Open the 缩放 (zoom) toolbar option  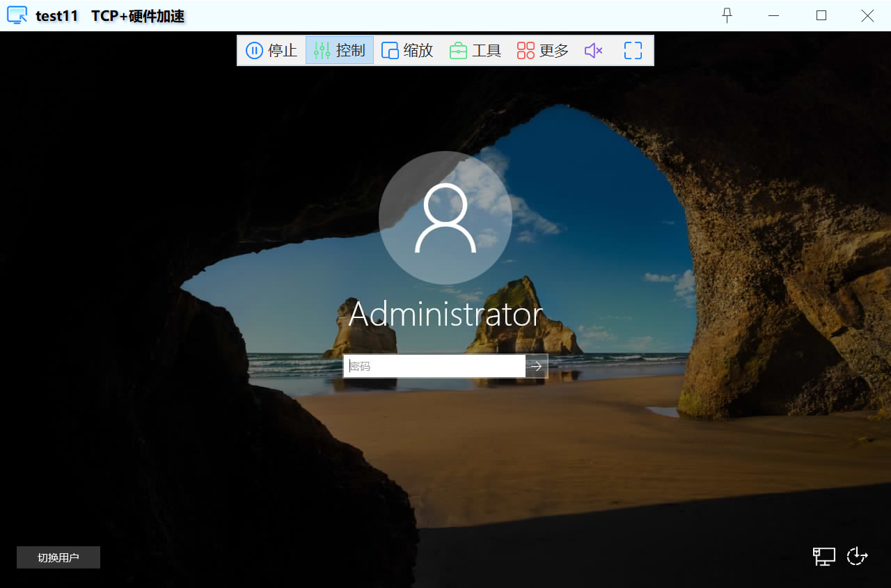tap(408, 50)
